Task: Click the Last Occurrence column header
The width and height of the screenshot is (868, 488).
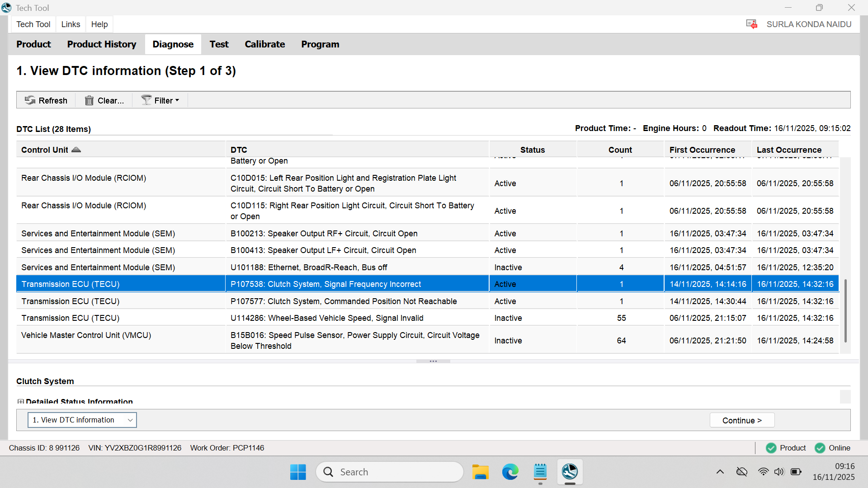Action: tap(795, 150)
